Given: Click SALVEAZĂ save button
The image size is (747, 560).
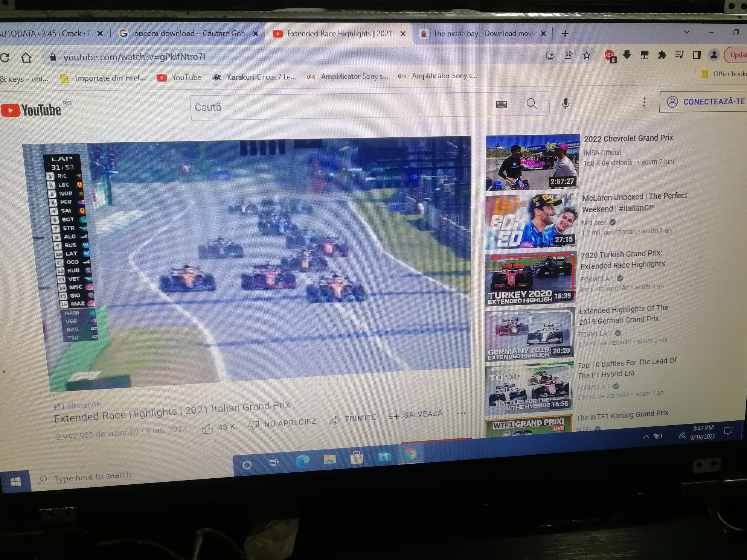Looking at the screenshot, I should pos(416,415).
